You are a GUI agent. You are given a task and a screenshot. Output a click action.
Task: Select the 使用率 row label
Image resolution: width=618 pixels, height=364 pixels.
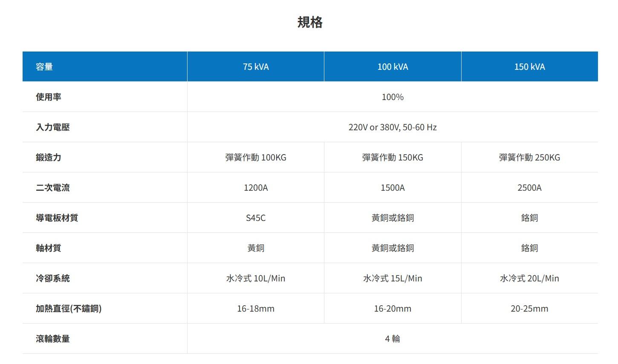(x=49, y=97)
